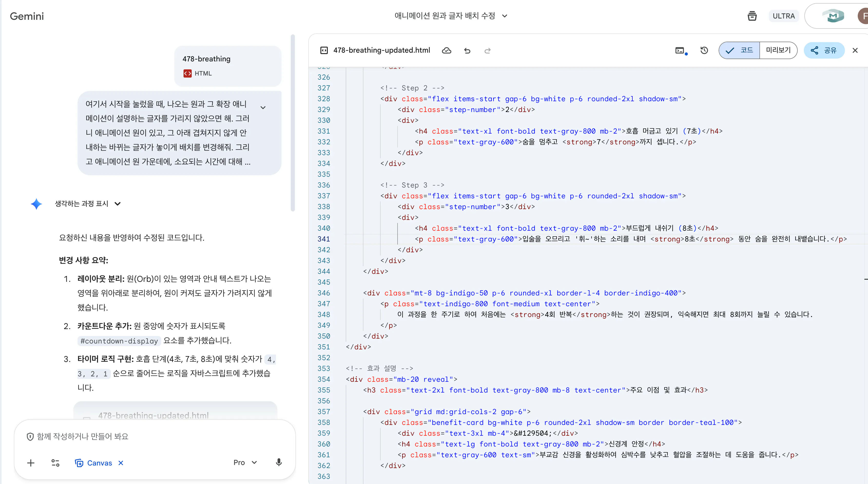Click the 효과 설명 comment line
The height and width of the screenshot is (484, 868).
click(x=379, y=368)
